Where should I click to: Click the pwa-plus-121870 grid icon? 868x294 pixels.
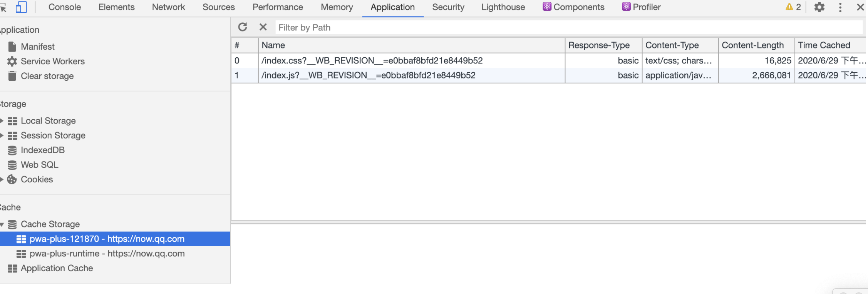tap(21, 239)
